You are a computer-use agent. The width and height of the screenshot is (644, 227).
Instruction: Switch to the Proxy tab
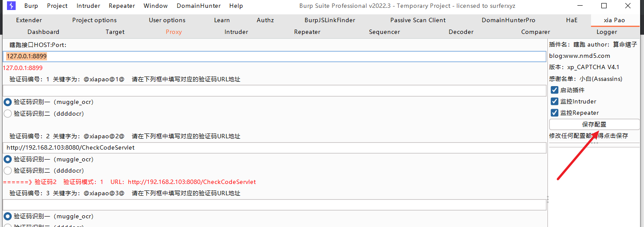point(174,32)
